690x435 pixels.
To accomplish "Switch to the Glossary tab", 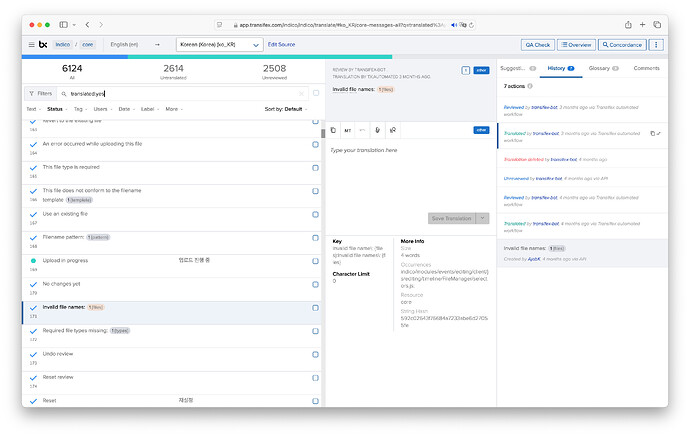I will point(603,68).
